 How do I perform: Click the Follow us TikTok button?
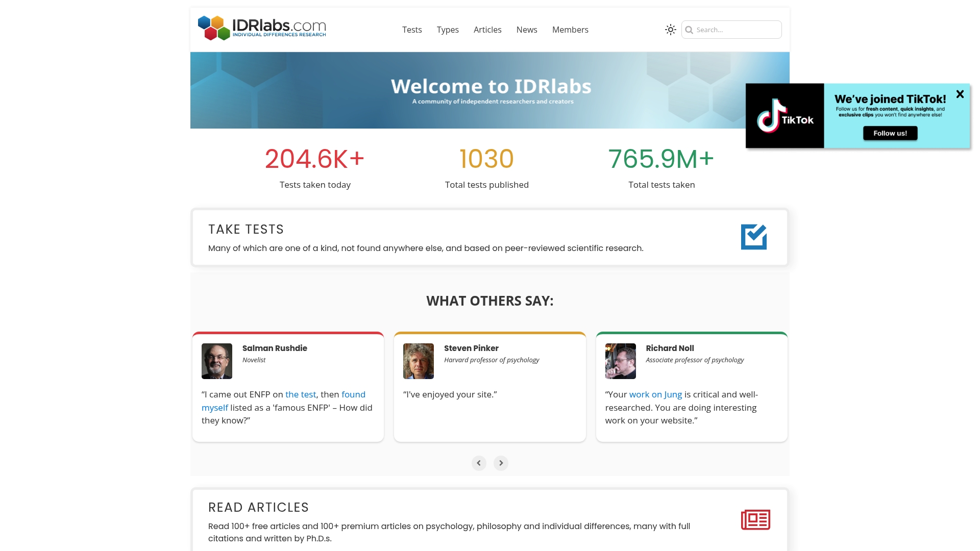tap(890, 133)
